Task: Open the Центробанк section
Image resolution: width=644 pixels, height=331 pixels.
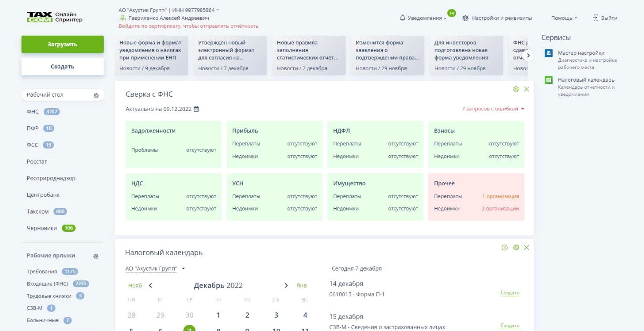Action: (x=43, y=195)
